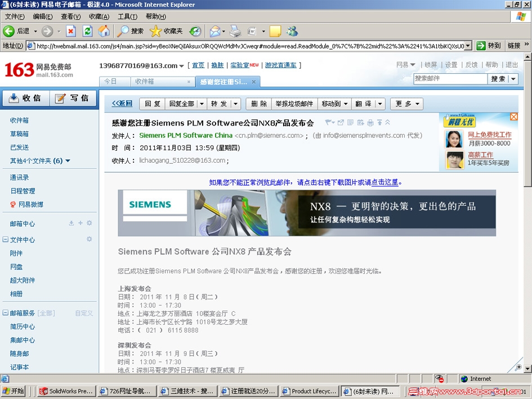This screenshot has height=399, width=532.
Task: Open the 查看(V) menu
Action: (x=70, y=16)
